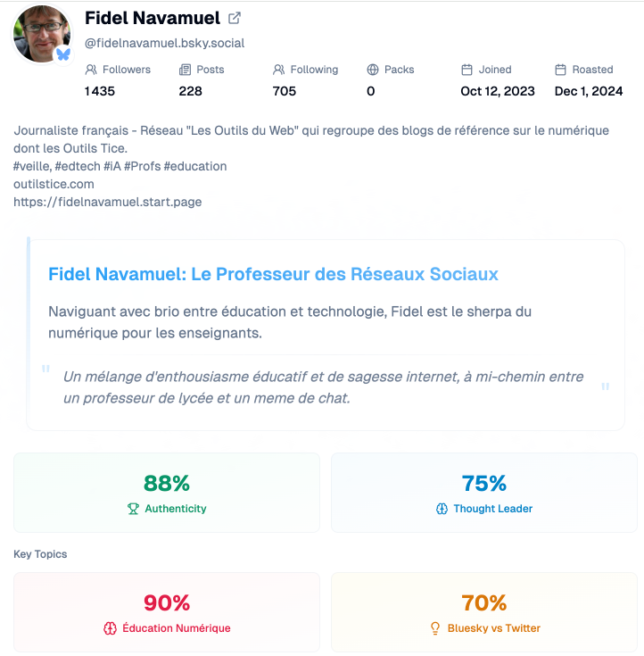The width and height of the screenshot is (644, 656).
Task: Select the Le Professeur des Réseaux Sociaux heading
Action: click(274, 275)
